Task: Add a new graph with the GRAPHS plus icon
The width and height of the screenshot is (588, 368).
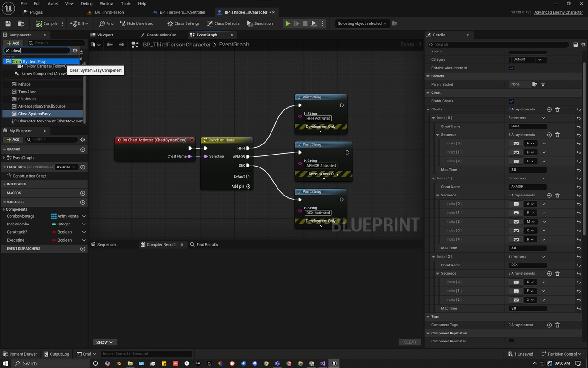Action: [83, 149]
